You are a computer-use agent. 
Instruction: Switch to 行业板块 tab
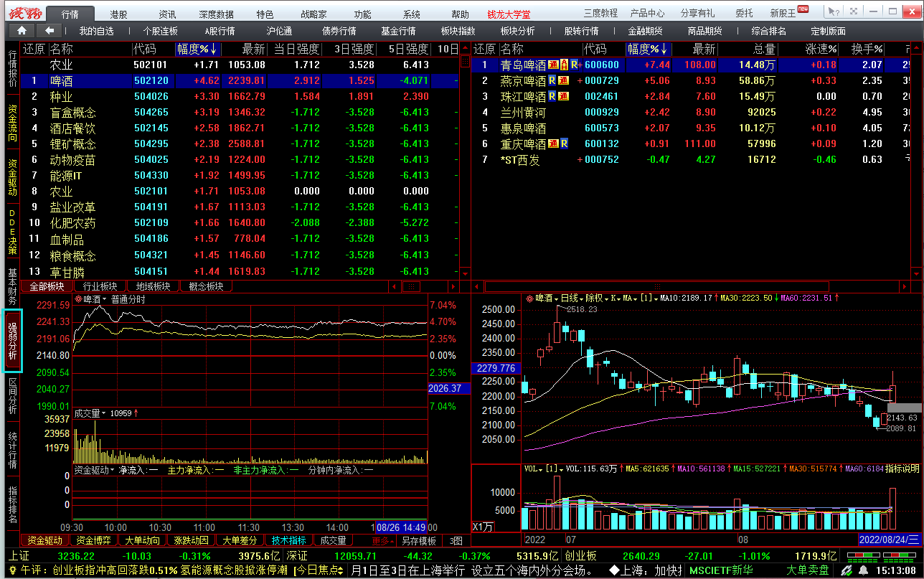click(100, 286)
